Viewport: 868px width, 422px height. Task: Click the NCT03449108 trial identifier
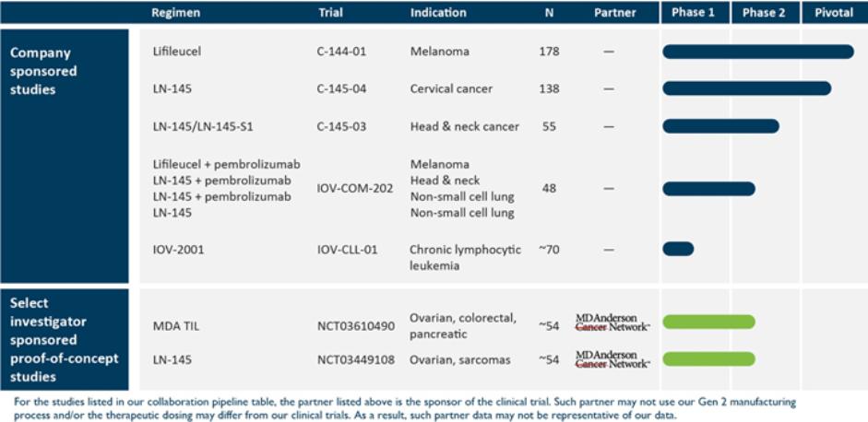(356, 360)
